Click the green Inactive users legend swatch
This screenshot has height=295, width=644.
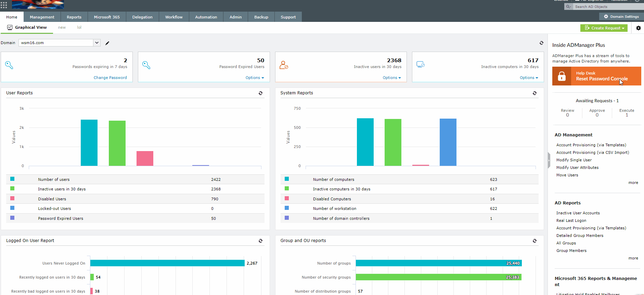12,188
